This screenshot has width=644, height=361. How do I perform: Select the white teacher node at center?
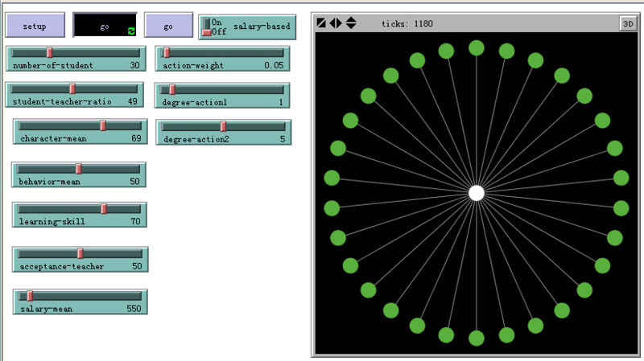click(477, 193)
